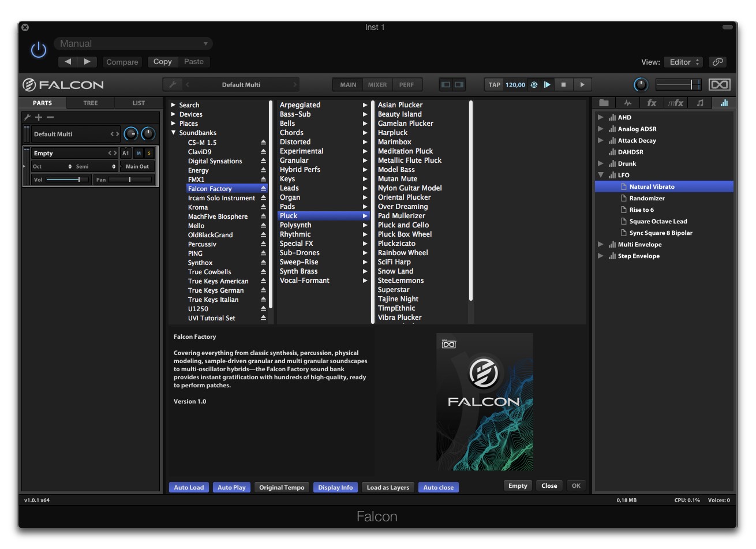Click the UVI logo in the top-right corner
The height and width of the screenshot is (549, 756).
coord(719,84)
